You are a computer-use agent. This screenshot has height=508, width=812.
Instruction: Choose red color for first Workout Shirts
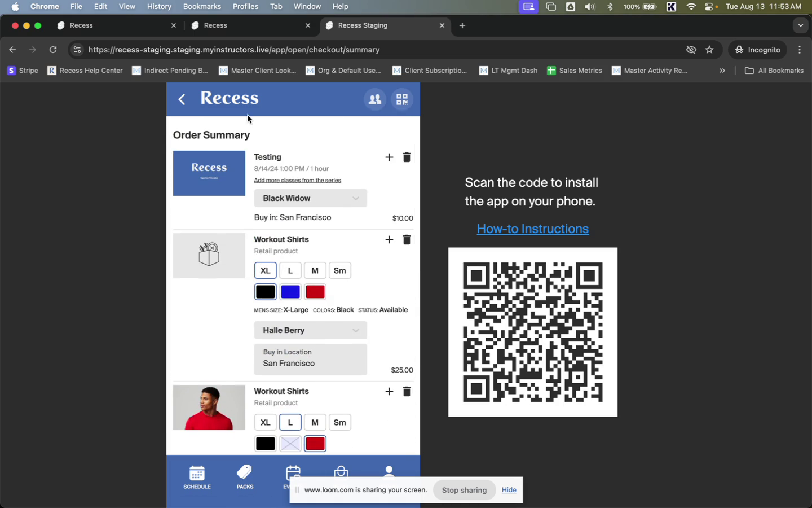315,292
